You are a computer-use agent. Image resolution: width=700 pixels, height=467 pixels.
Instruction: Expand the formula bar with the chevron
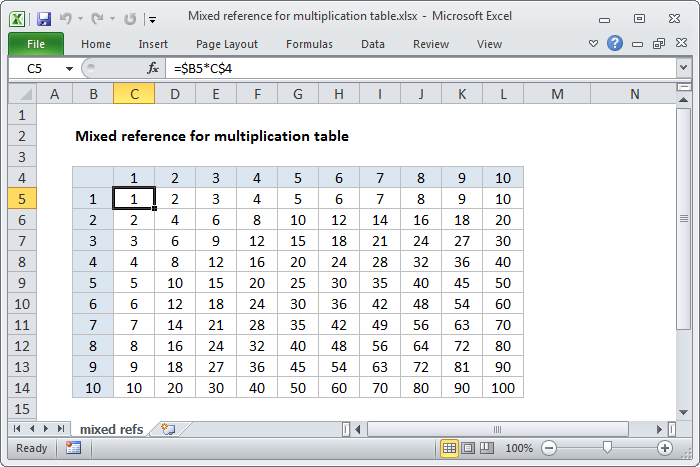click(683, 68)
